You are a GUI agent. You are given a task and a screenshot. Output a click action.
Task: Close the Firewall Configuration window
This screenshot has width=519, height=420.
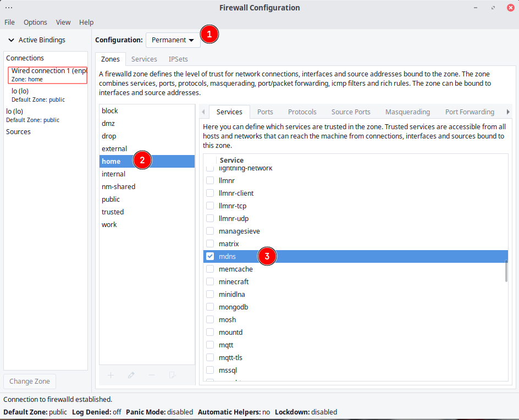[x=509, y=8]
